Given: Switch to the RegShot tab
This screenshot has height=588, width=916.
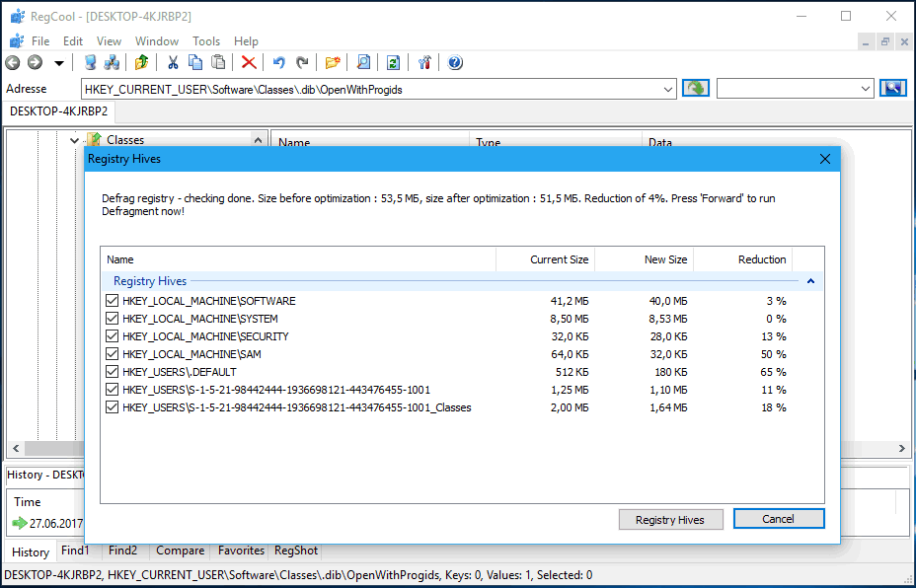Looking at the screenshot, I should pyautogui.click(x=295, y=551).
